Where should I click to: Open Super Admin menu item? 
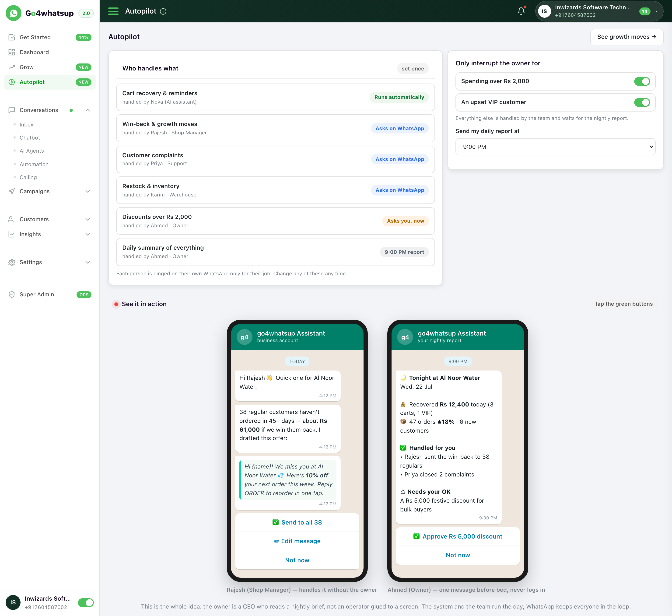pyautogui.click(x=50, y=295)
